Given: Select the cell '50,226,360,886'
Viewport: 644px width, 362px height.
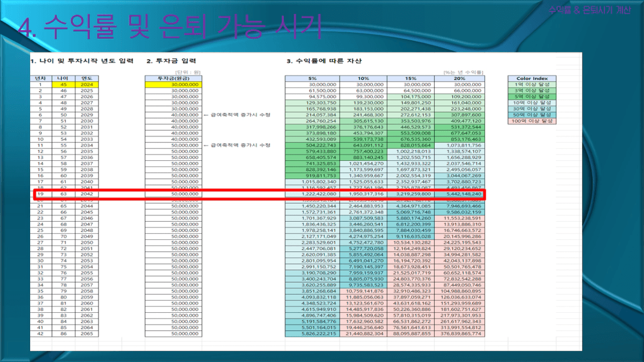Looking at the screenshot, I should pyautogui.click(x=410, y=310).
